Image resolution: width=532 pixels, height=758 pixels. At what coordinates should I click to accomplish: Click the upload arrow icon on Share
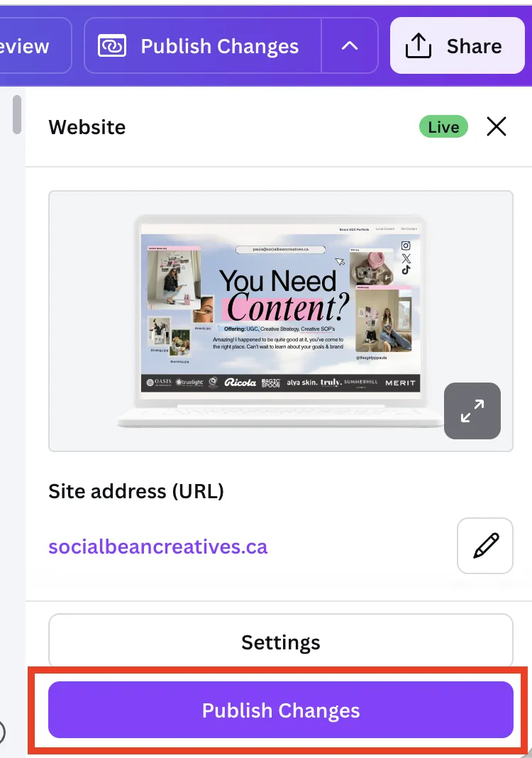tap(418, 46)
